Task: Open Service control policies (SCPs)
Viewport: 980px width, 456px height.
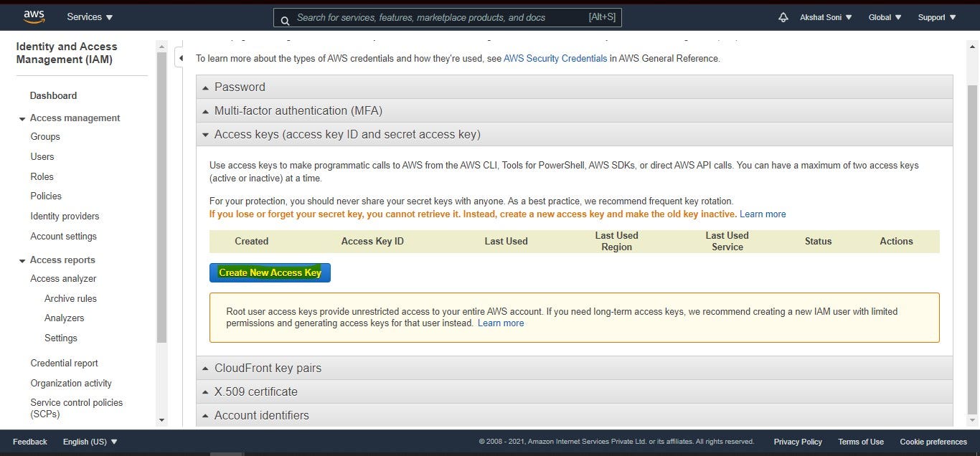Action: [x=76, y=408]
